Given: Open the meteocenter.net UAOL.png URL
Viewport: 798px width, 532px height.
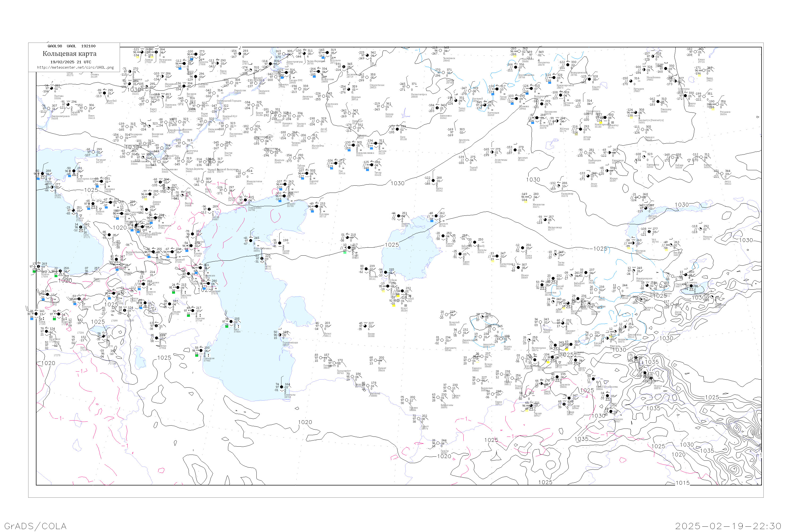Looking at the screenshot, I should [75, 68].
